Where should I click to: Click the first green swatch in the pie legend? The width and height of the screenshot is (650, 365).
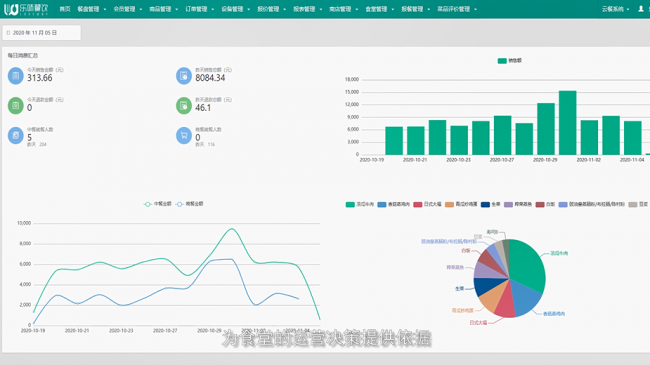coord(350,204)
